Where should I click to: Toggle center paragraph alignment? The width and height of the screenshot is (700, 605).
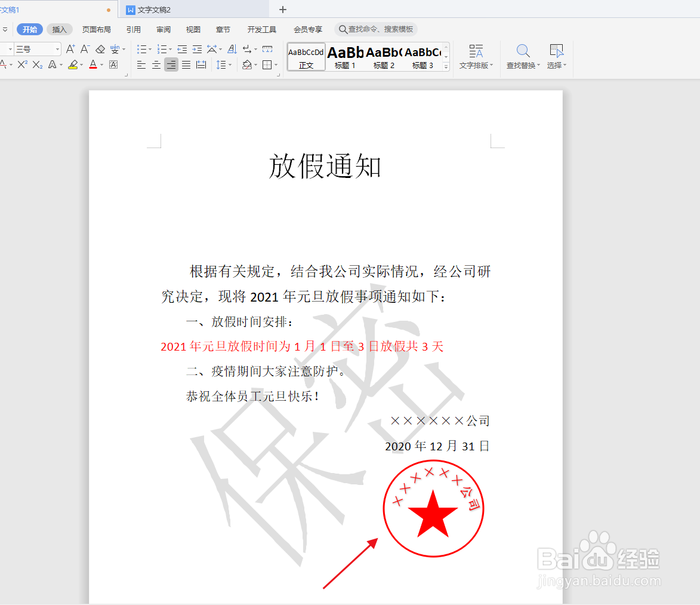point(156,65)
